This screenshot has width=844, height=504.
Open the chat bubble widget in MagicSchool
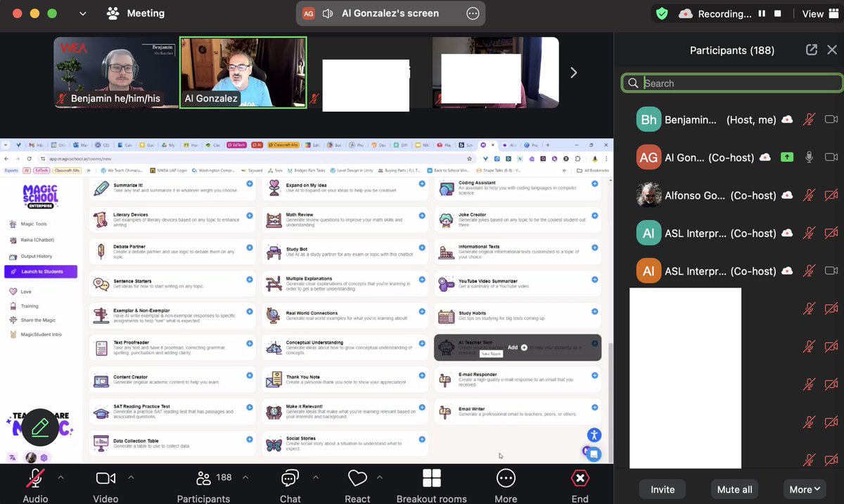coord(594,454)
